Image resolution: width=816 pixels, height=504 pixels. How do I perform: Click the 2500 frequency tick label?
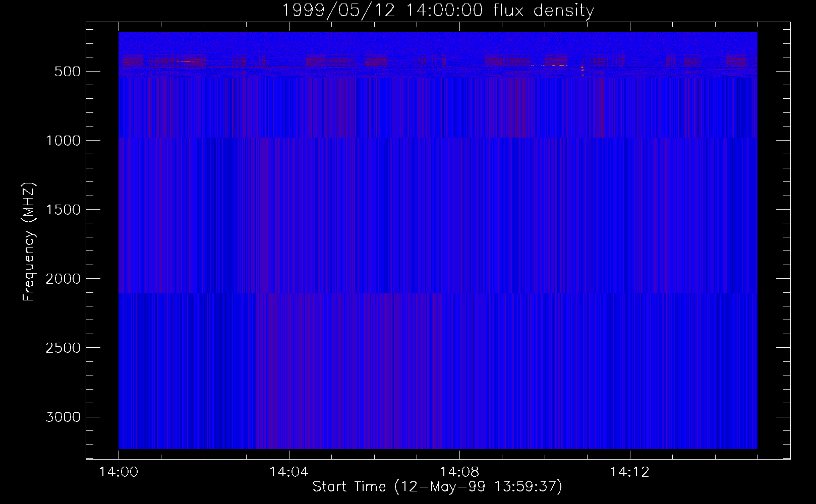[x=63, y=348]
